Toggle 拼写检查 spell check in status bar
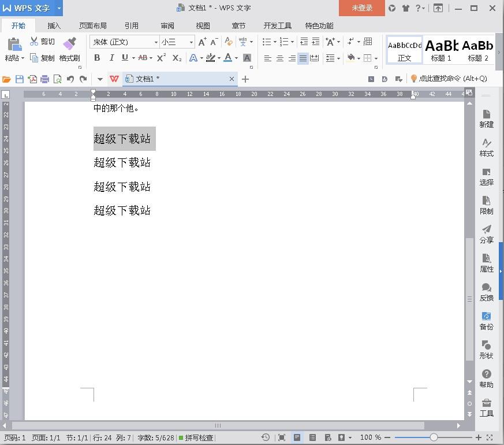This screenshot has height=445, width=504. click(x=196, y=437)
